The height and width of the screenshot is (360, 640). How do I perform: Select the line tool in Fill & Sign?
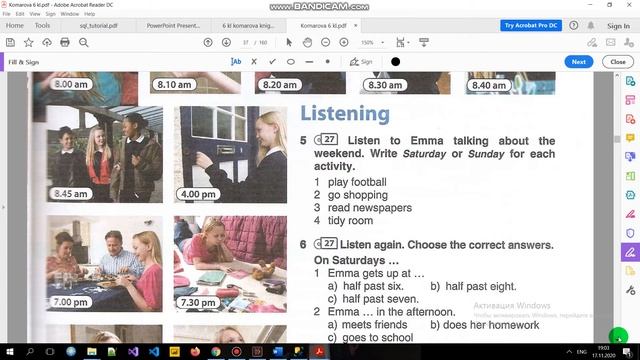[x=309, y=62]
